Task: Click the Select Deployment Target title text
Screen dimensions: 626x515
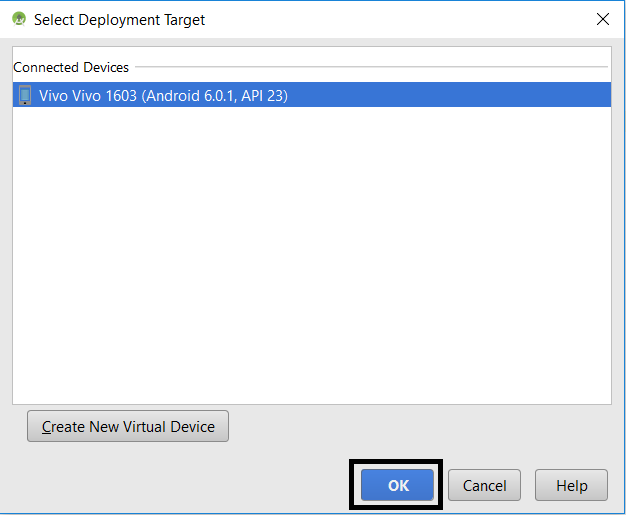Action: coord(120,19)
